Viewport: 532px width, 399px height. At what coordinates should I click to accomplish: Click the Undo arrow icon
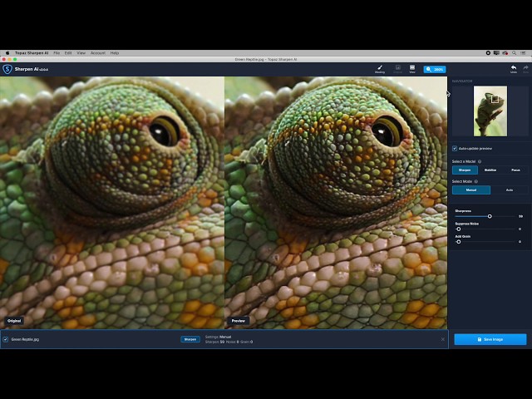[x=513, y=69]
